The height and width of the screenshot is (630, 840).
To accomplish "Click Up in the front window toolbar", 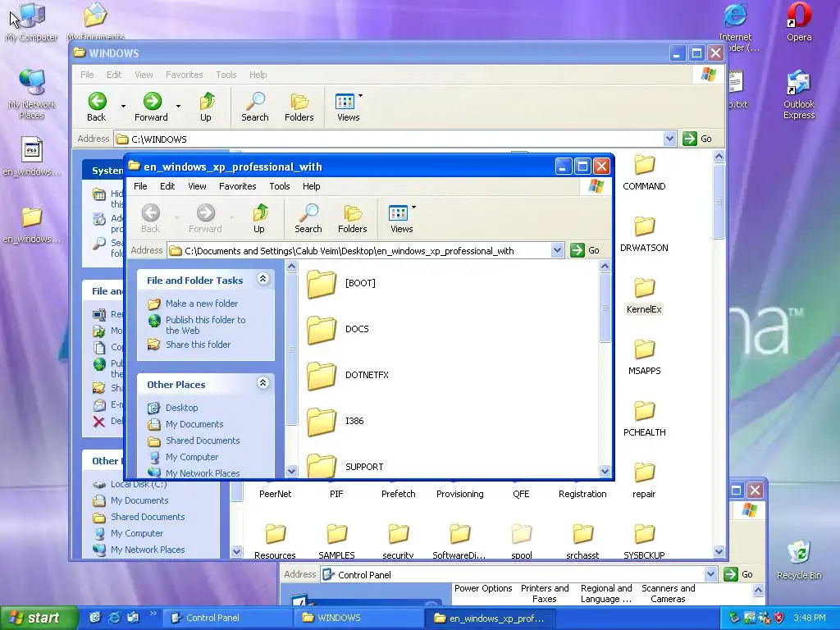I will pyautogui.click(x=259, y=218).
